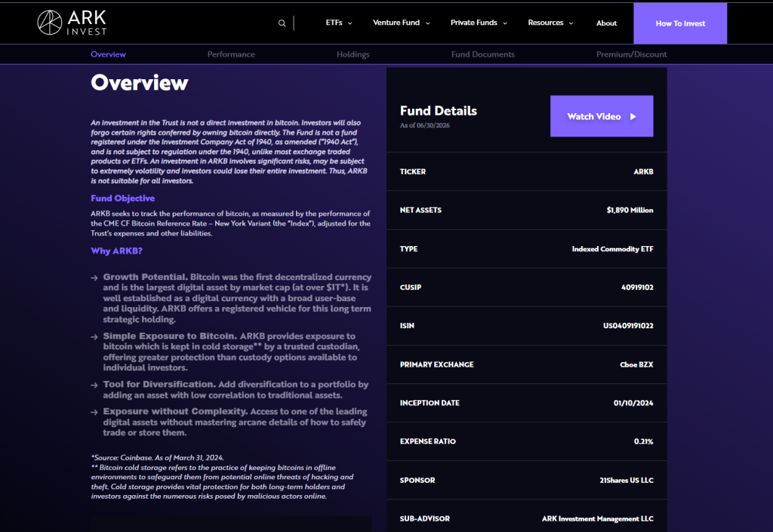Click the CUSIP row label
Image resolution: width=773 pixels, height=532 pixels.
(x=410, y=288)
